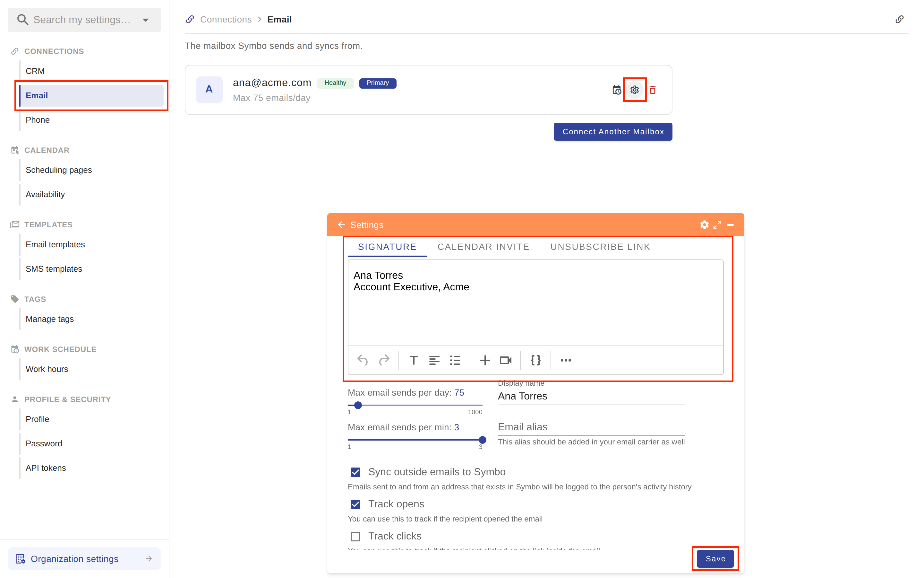Click the max email sends per min slider handle
Image resolution: width=924 pixels, height=578 pixels.
(x=482, y=440)
